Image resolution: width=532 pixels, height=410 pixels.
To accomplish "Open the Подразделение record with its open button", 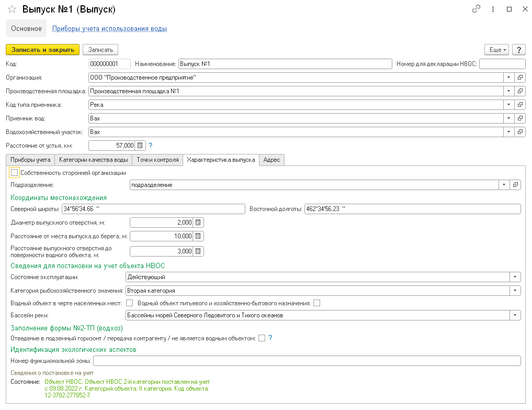I will (x=515, y=185).
